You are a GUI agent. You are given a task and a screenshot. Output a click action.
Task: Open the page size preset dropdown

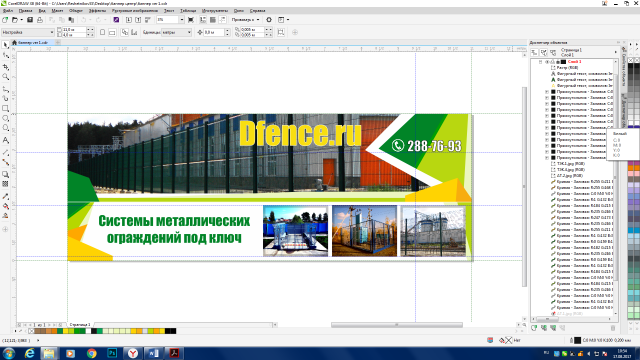click(x=52, y=32)
